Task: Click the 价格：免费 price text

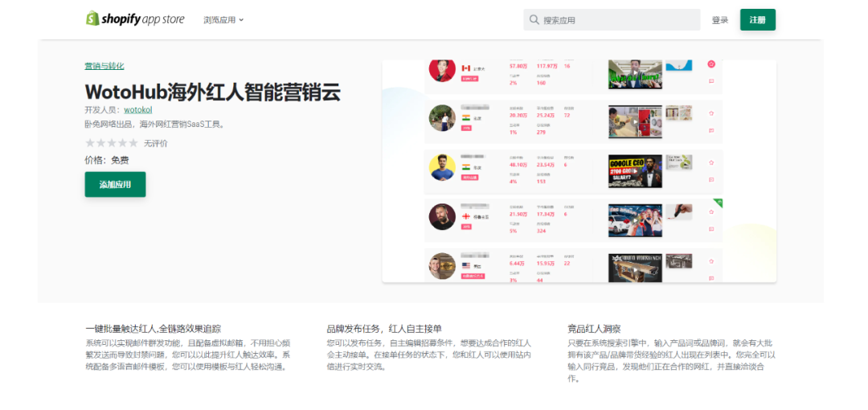Action: pos(107,161)
